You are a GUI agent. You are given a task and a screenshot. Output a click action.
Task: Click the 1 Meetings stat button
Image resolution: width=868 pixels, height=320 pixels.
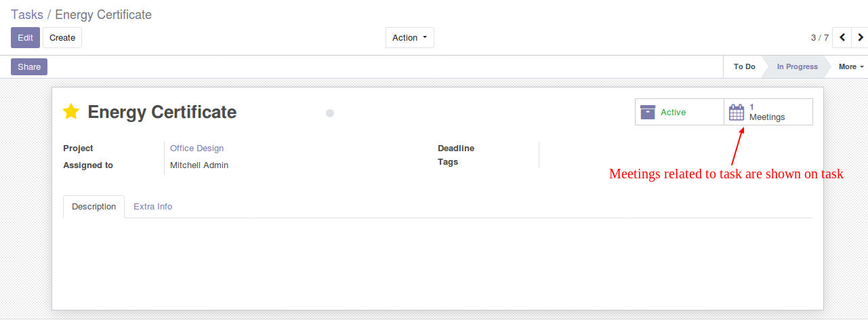[768, 113]
